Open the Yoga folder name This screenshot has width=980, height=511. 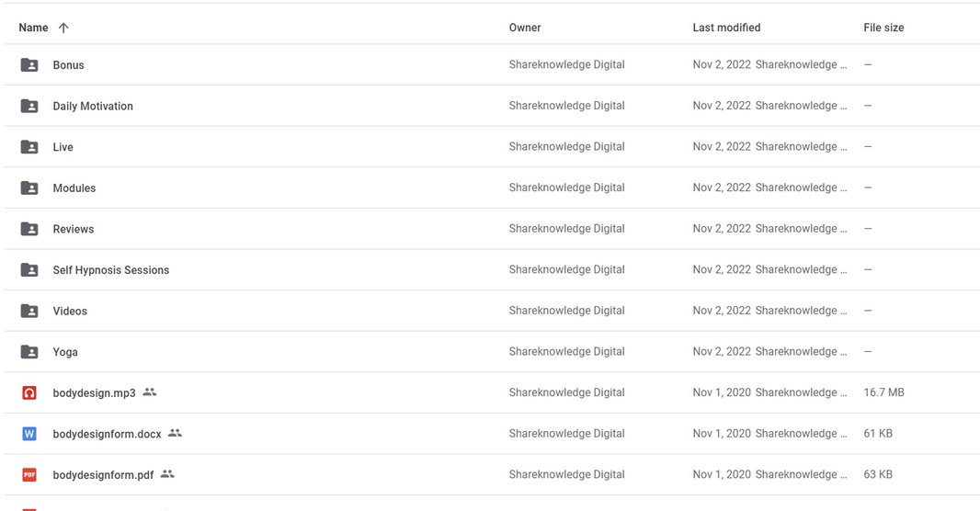pyautogui.click(x=65, y=352)
